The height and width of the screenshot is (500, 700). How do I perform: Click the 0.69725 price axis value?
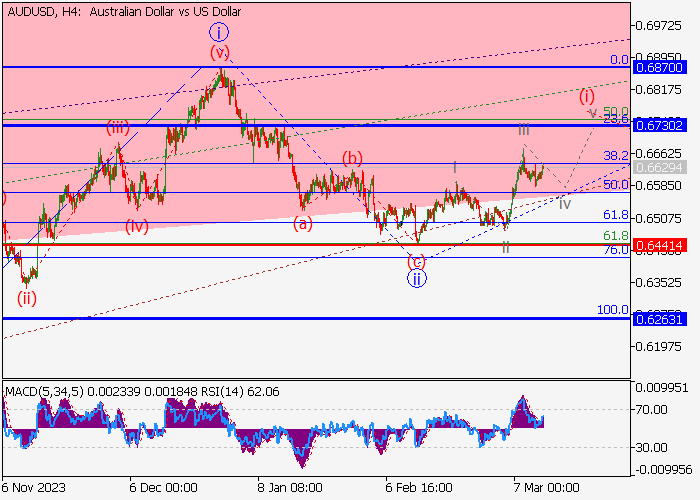[x=658, y=25]
